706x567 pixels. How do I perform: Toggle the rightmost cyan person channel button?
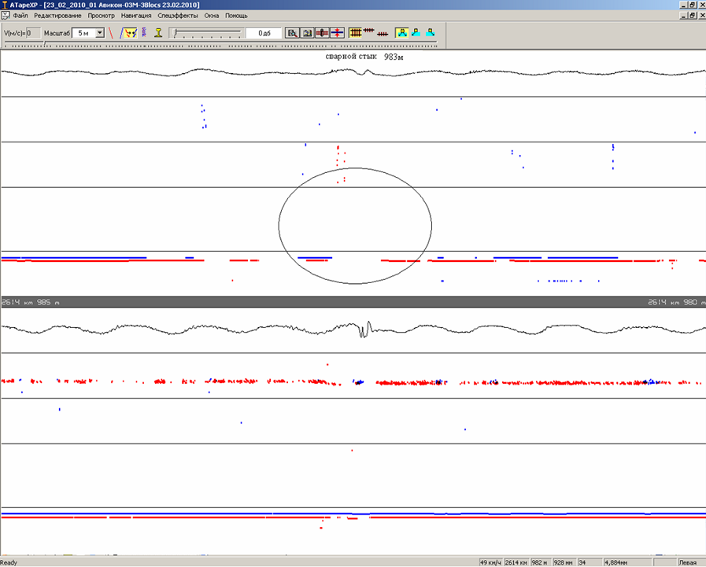click(430, 33)
